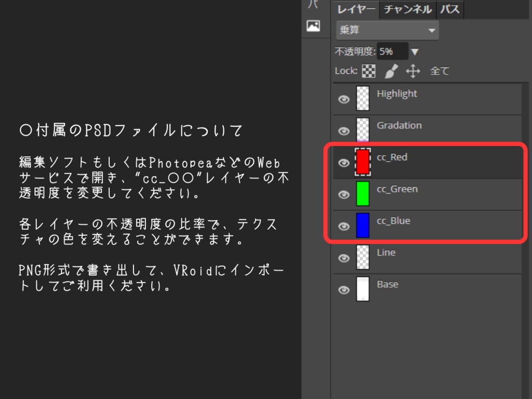The height and width of the screenshot is (399, 532).
Task: Click the green cc_Green layer swatch
Action: pyautogui.click(x=363, y=194)
